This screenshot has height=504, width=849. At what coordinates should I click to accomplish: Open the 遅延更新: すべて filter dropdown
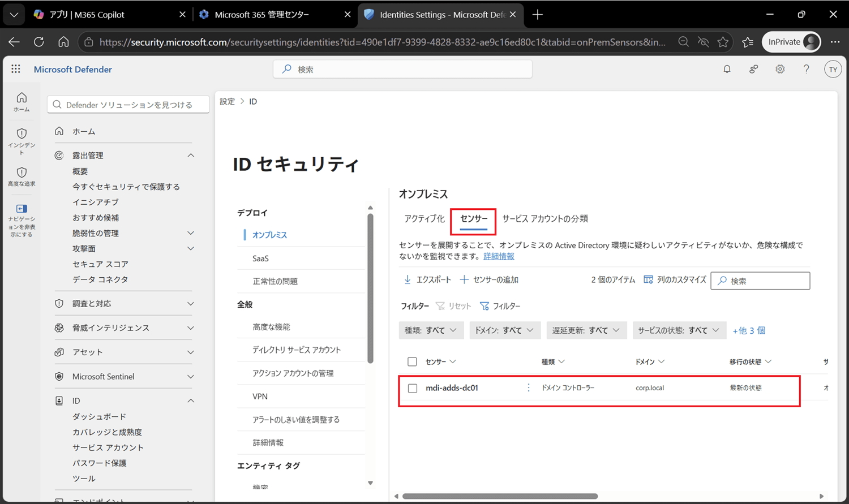coord(586,330)
